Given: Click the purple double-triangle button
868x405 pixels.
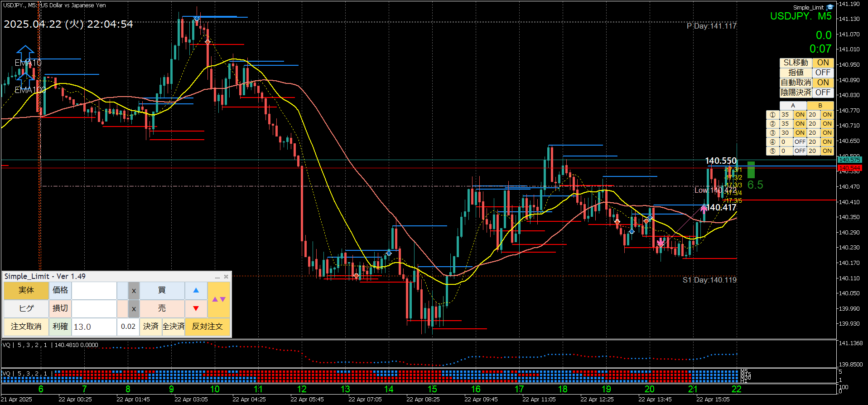Looking at the screenshot, I should click(219, 299).
